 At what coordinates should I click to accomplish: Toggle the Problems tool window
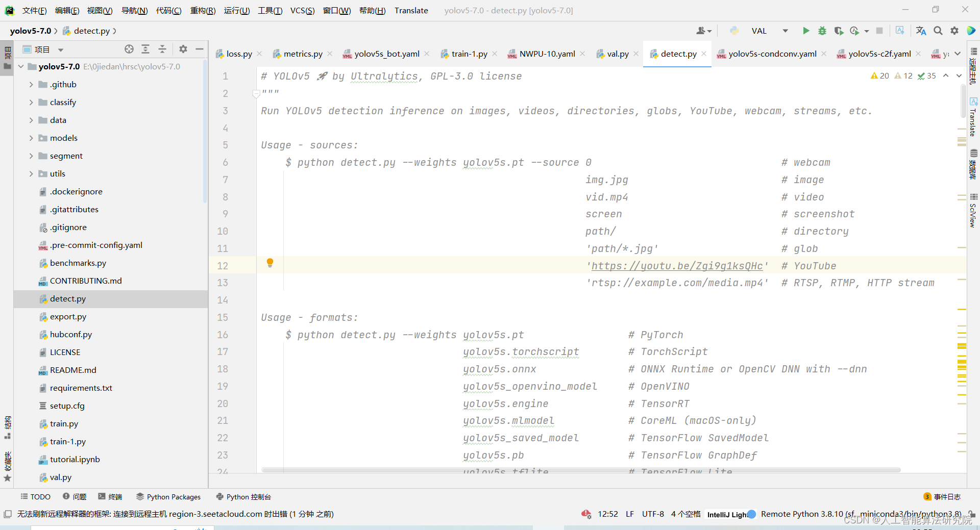75,496
